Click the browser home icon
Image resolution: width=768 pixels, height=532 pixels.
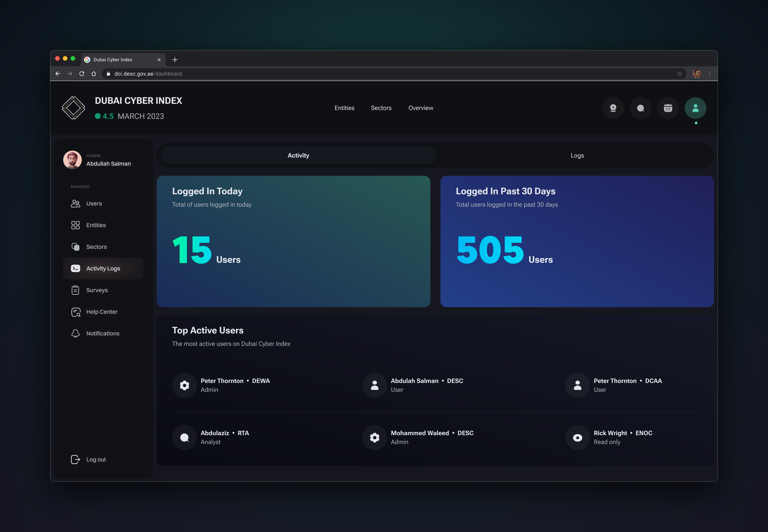(94, 74)
